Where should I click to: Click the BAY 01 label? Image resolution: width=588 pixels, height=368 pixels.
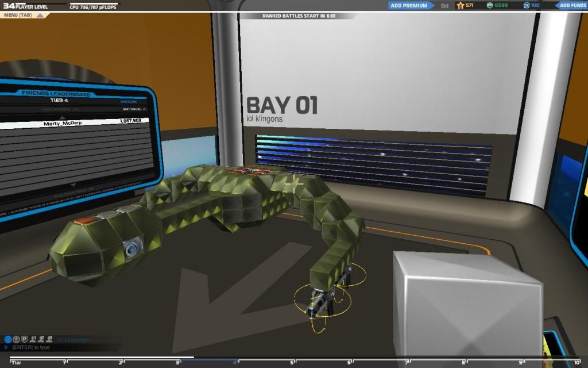(x=282, y=105)
